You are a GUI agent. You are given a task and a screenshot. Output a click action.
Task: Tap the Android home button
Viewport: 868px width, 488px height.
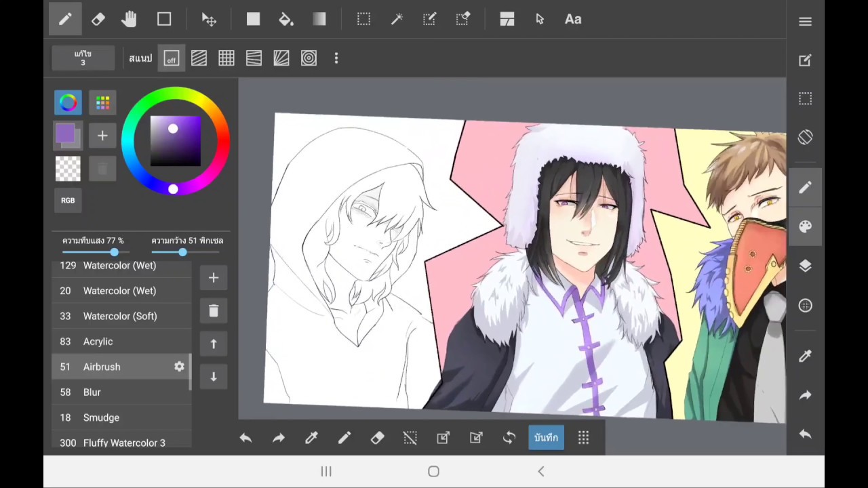tap(434, 472)
